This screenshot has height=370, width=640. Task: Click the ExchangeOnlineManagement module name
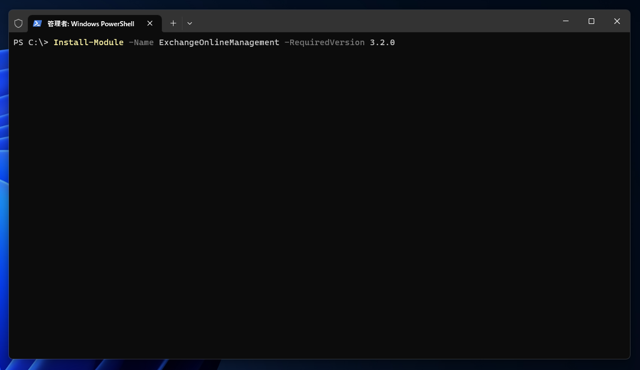(x=219, y=42)
